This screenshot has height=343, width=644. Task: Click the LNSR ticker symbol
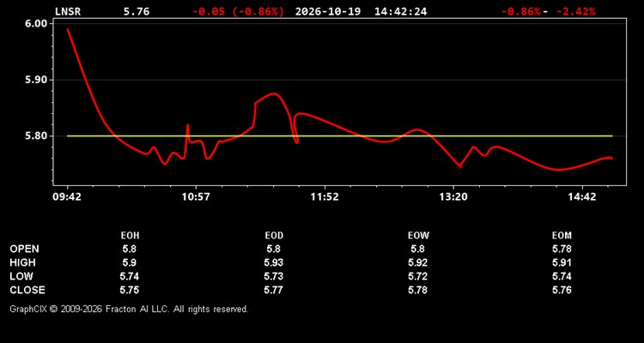[x=68, y=11]
